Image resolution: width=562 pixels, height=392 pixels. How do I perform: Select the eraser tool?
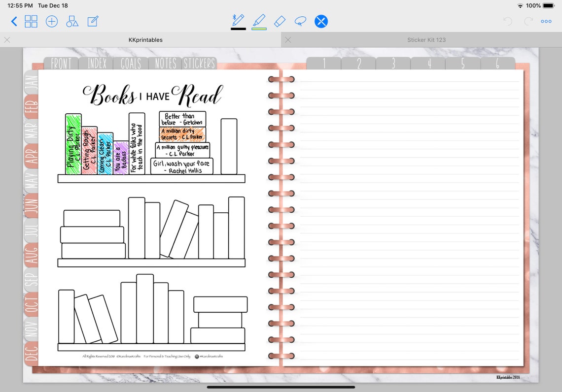click(280, 21)
